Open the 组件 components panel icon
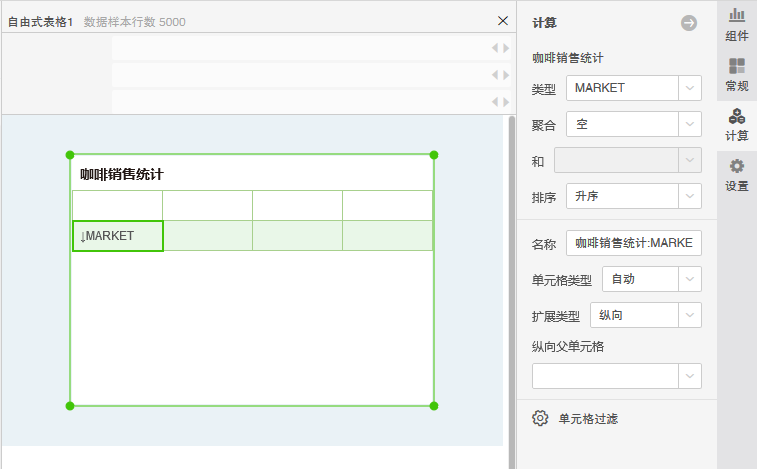This screenshot has width=757, height=469. (737, 25)
